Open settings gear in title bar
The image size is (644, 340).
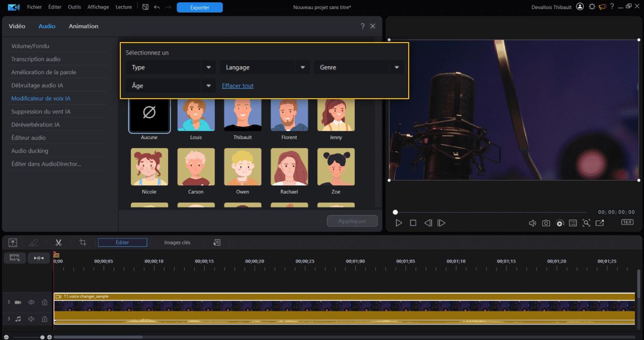[x=592, y=7]
